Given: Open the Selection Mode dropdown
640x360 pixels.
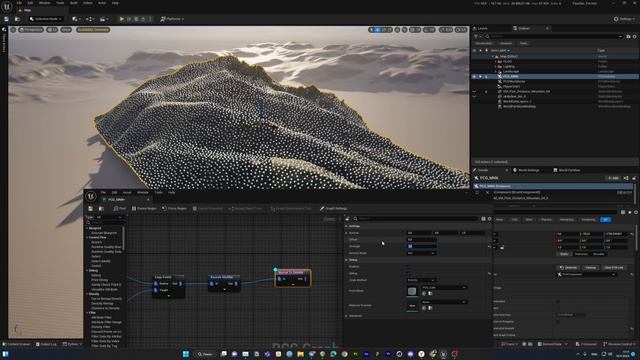Looking at the screenshot, I should pos(46,19).
